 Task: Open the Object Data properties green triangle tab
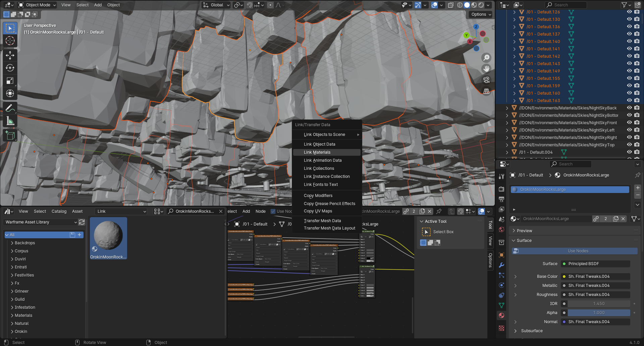(501, 305)
